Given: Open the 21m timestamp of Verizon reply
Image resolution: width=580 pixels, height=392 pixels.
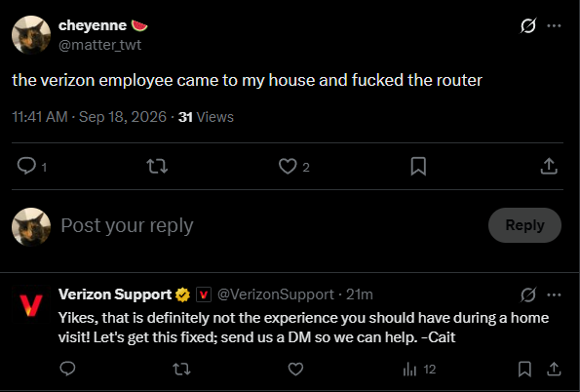Looking at the screenshot, I should tap(359, 294).
